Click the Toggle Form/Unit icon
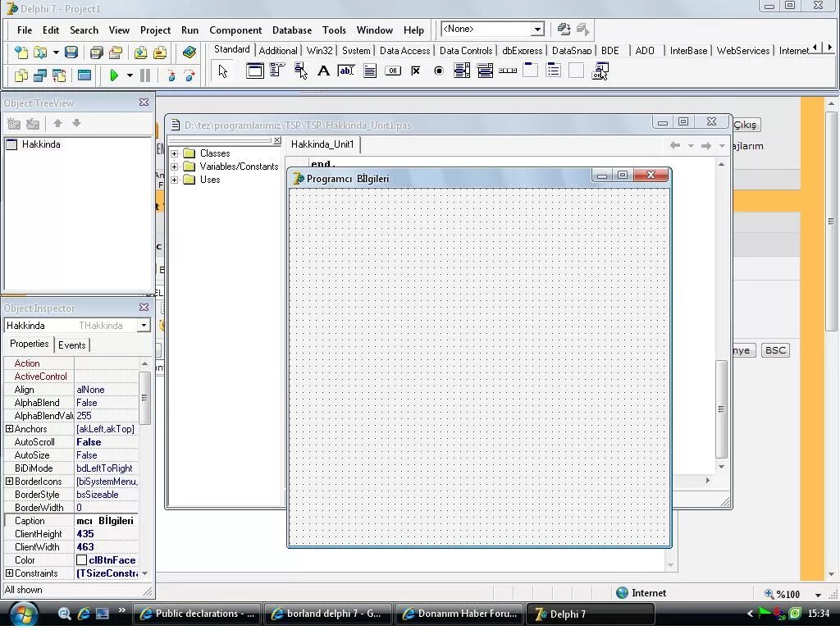840x630 pixels. tap(59, 75)
